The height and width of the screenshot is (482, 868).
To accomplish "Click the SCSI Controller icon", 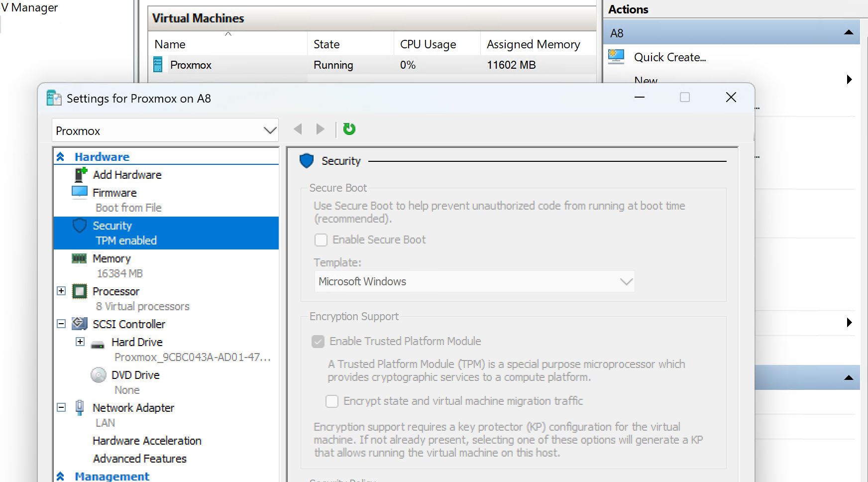I will (x=80, y=324).
